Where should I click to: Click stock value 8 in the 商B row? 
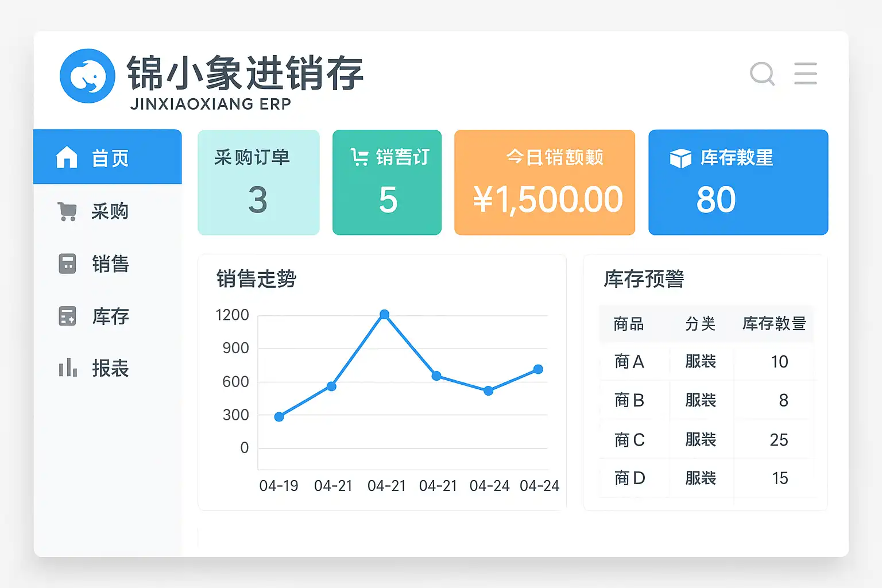click(783, 400)
